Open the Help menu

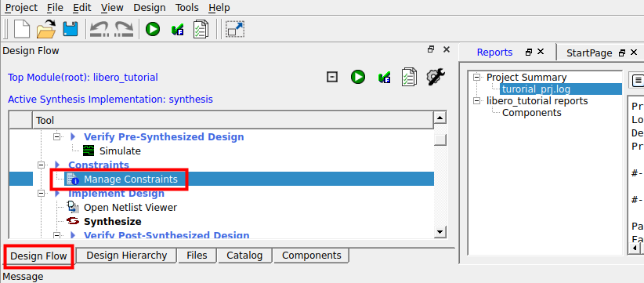tap(219, 7)
